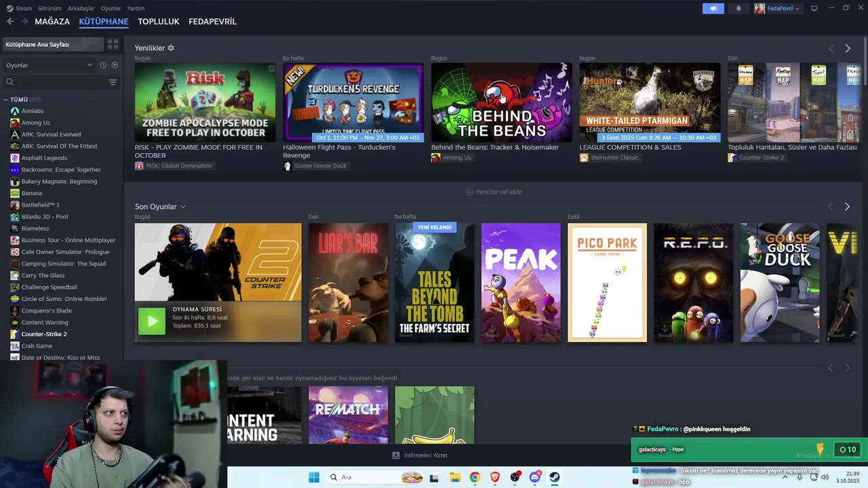The image size is (868, 488).
Task: Open İndirmeleri Yönet downloads manager
Action: click(x=420, y=455)
